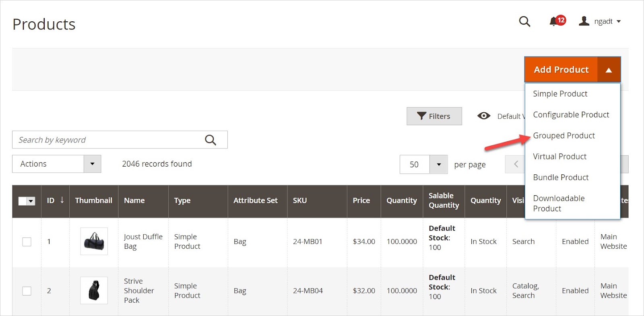Open the Strive Shoulder Pack thumbnail image

(94, 290)
